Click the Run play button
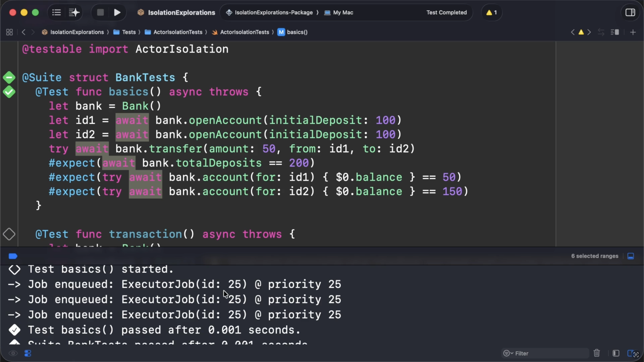644x362 pixels. click(x=117, y=12)
